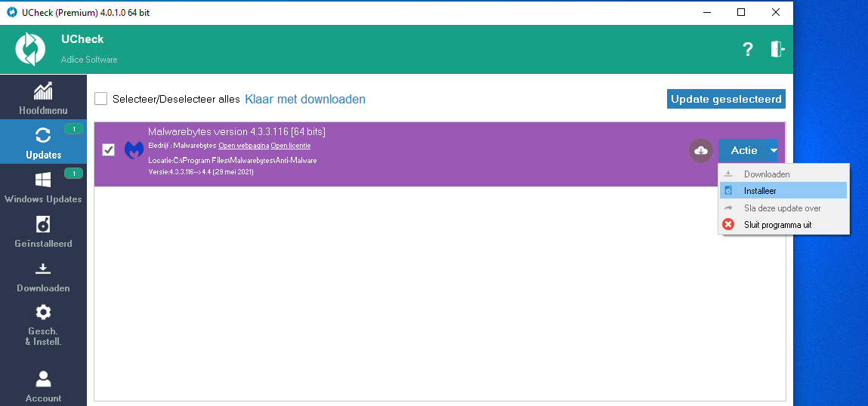Image resolution: width=868 pixels, height=406 pixels.
Task: Click the Updates badge showing 1
Action: (73, 129)
